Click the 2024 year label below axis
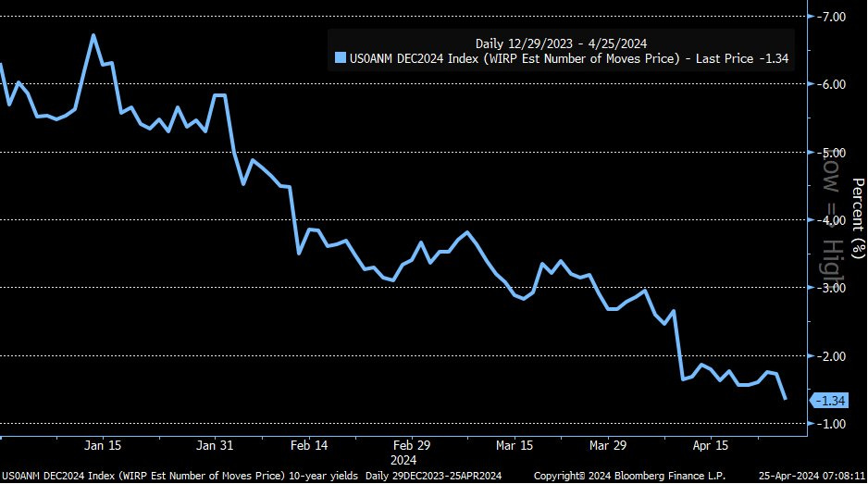 403,459
